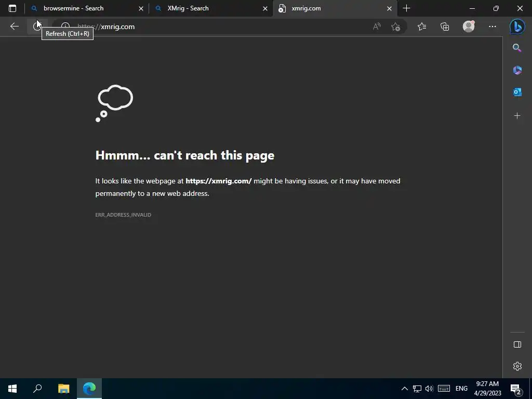Restore down the Edge window
Screen dimensions: 532x399
tap(496, 8)
